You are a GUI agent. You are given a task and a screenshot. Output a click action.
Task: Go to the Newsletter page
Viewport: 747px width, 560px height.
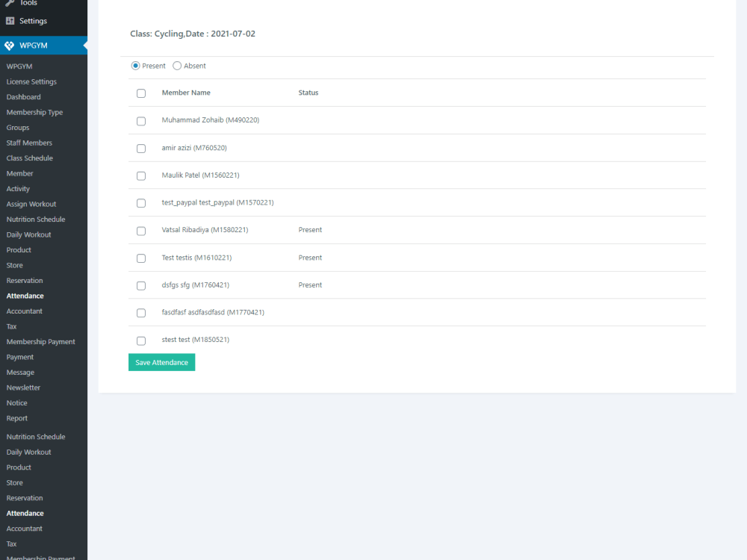click(23, 388)
